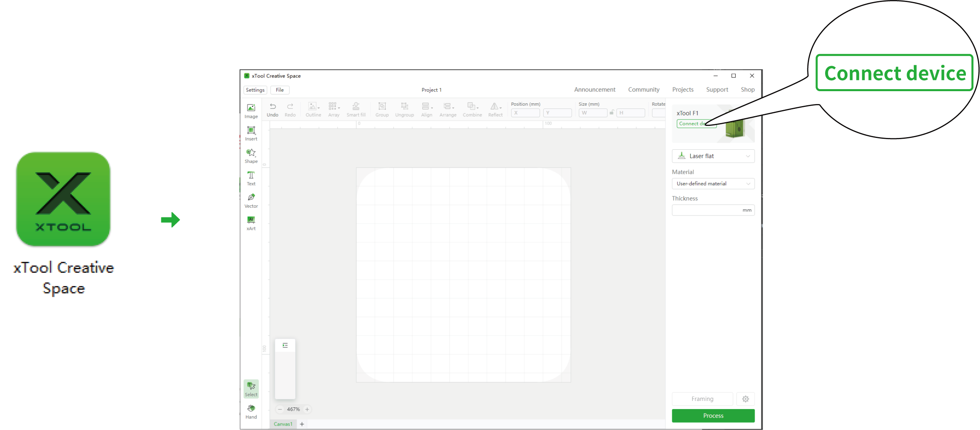Expand the Laser flat mode dropdown

click(x=713, y=156)
